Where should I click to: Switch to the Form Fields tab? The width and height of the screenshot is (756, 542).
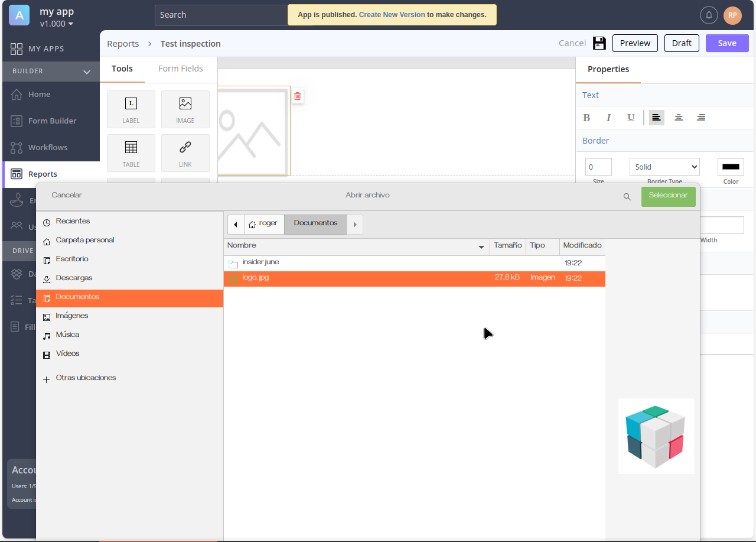click(x=180, y=69)
